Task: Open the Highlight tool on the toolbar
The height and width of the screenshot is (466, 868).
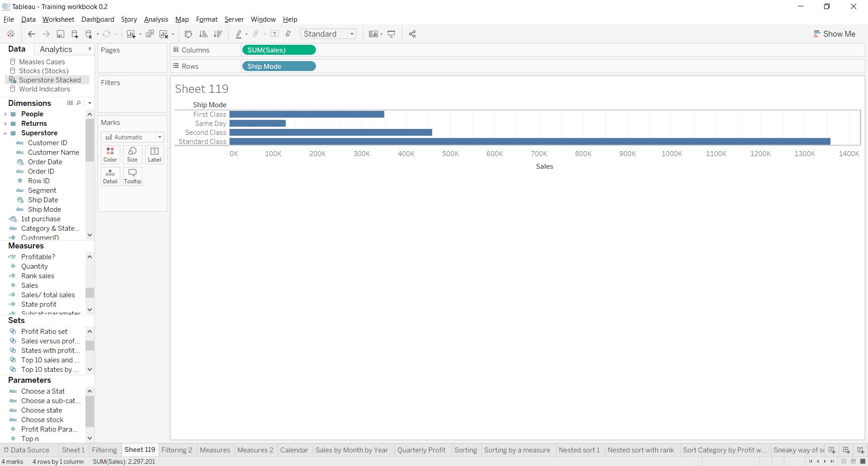Action: [240, 34]
